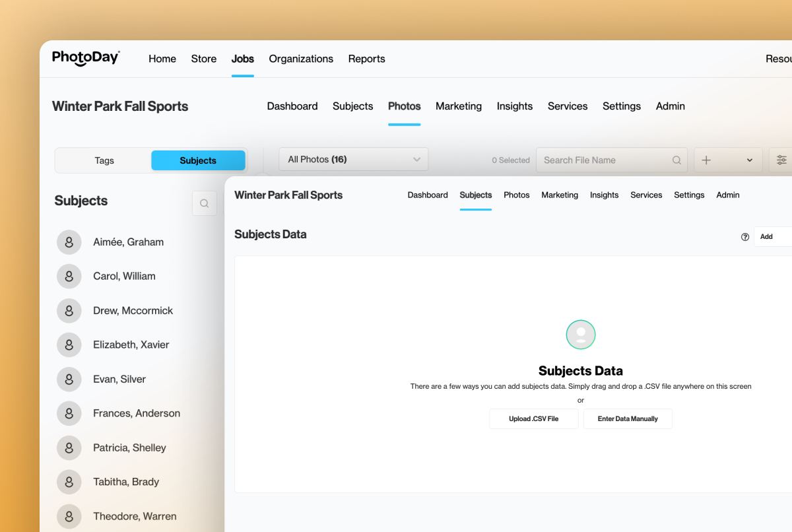Open the subjects search magnifier icon
The image size is (792, 532).
pos(205,203)
